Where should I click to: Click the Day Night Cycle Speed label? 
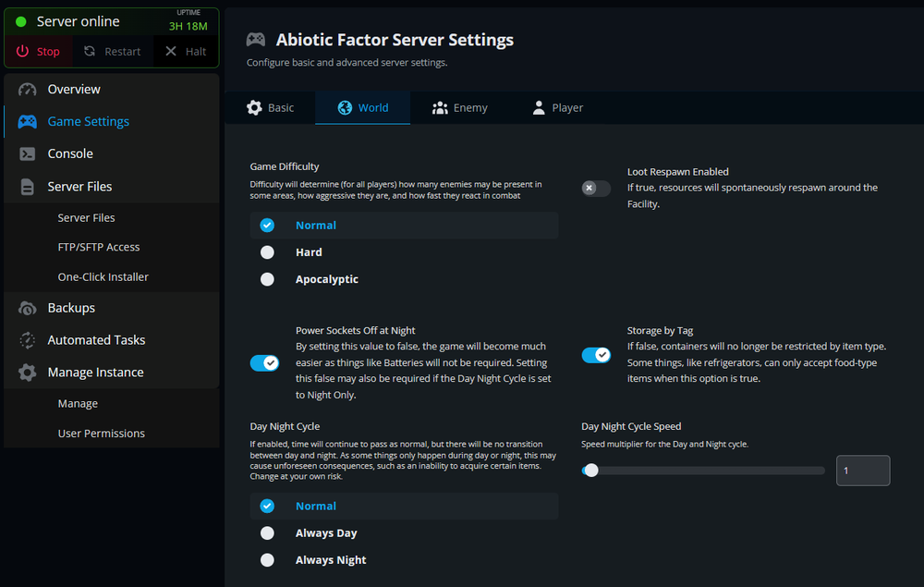631,426
